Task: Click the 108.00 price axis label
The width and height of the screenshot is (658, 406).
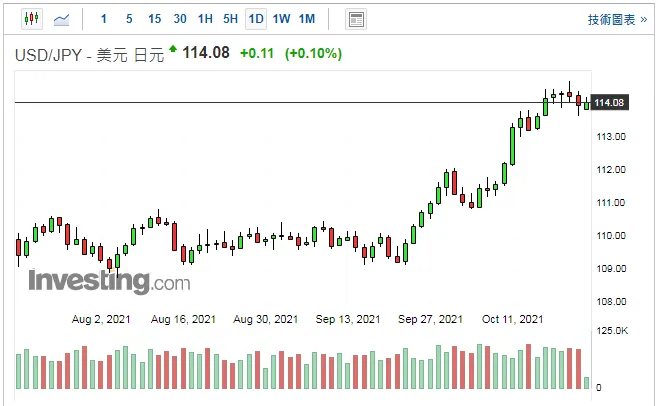Action: 611,301
